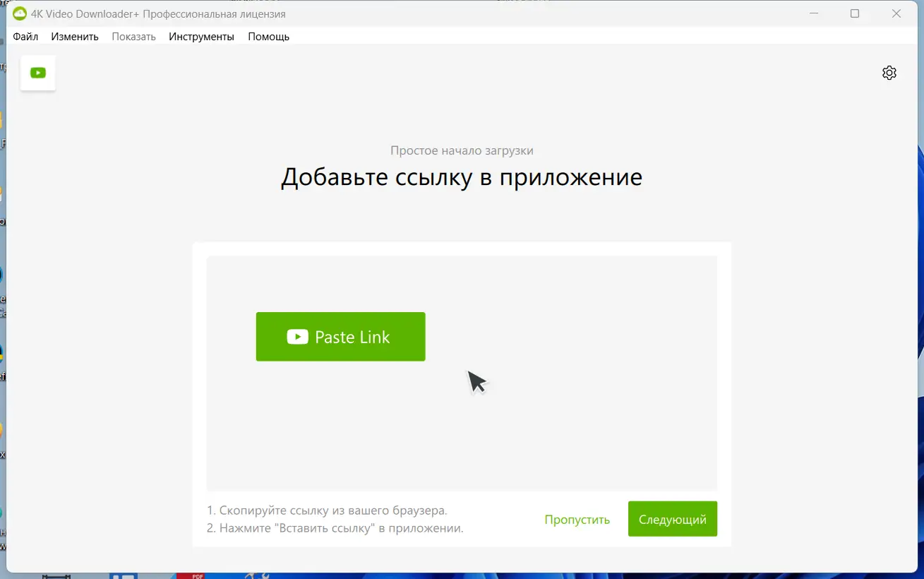Screen dimensions: 924x579
Task: Maximize the application window
Action: [854, 13]
